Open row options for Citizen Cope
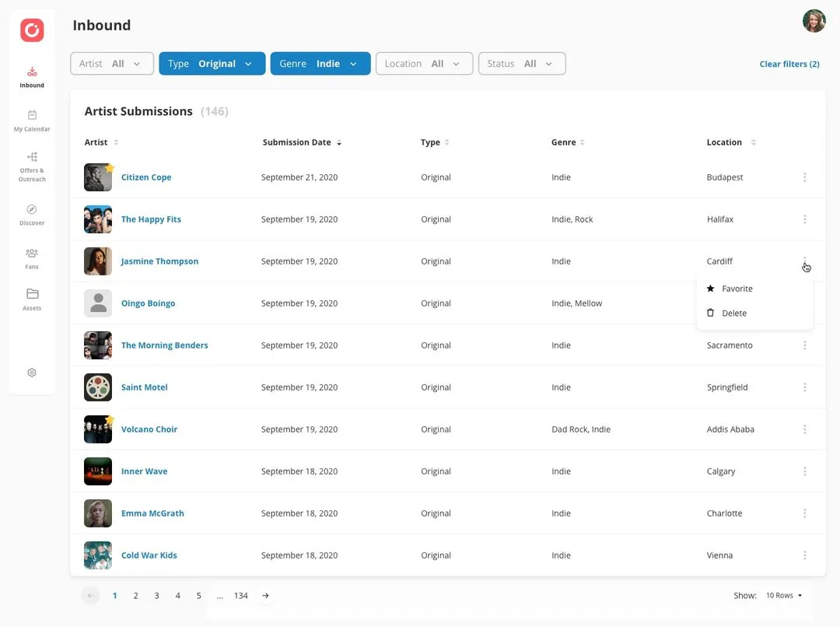The image size is (840, 627). (x=805, y=177)
